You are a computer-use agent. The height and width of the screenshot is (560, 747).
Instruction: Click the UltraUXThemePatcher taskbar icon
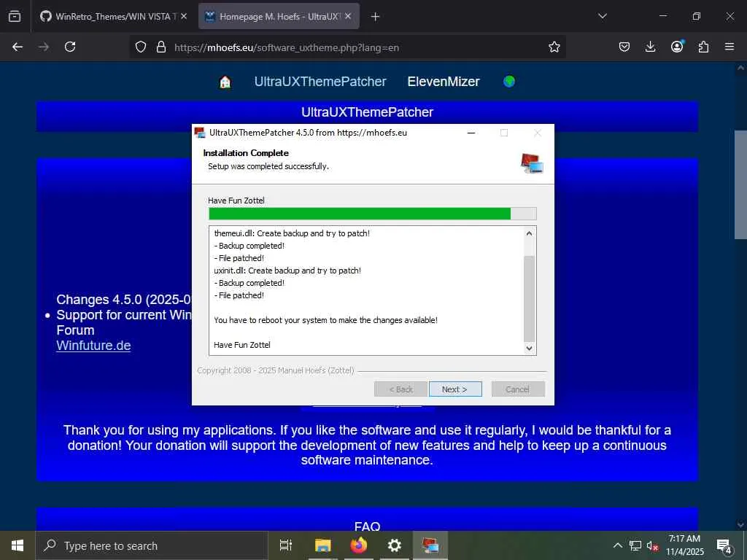pyautogui.click(x=430, y=545)
